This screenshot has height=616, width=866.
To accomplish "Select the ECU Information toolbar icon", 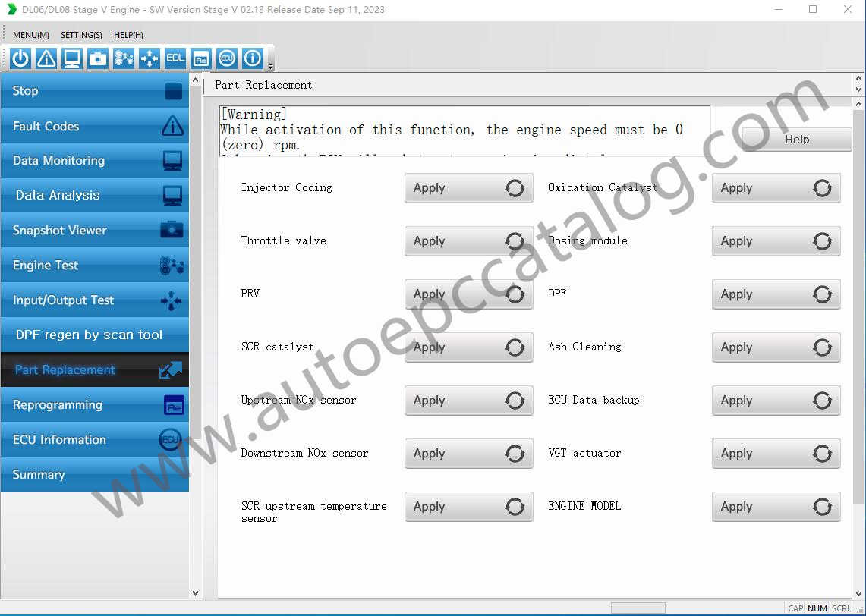I will pyautogui.click(x=226, y=58).
